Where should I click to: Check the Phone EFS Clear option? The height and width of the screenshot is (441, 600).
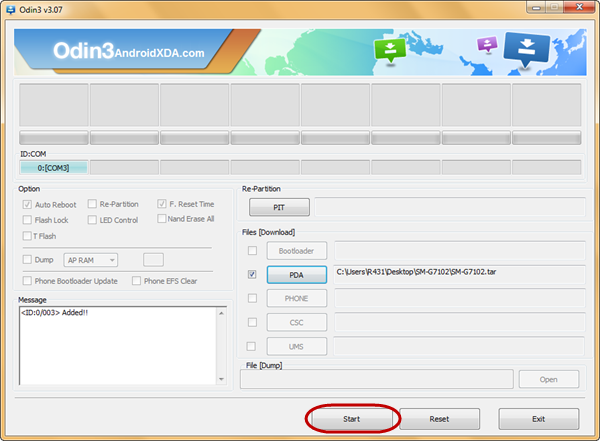136,281
